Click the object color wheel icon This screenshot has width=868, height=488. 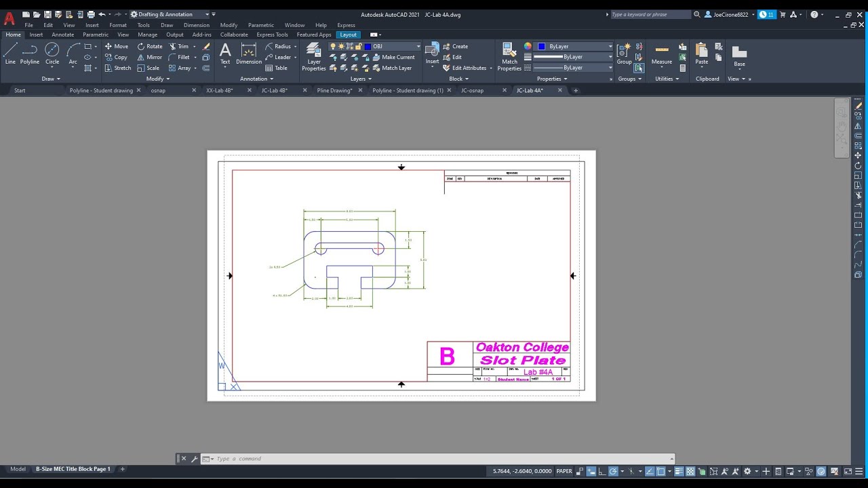(x=528, y=47)
